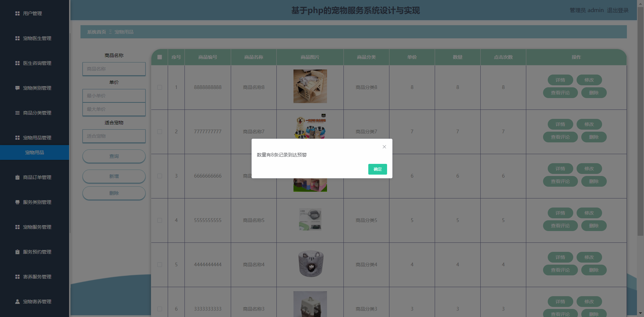Screen dimensions: 644x317
Task: Click the 宠物医生管理 grid icon
Action: (17, 38)
